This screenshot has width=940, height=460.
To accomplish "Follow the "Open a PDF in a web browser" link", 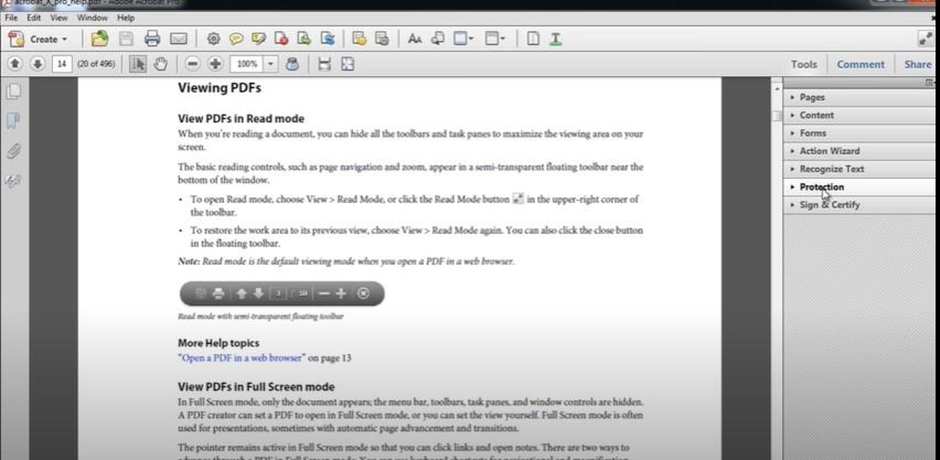I will coord(242,358).
